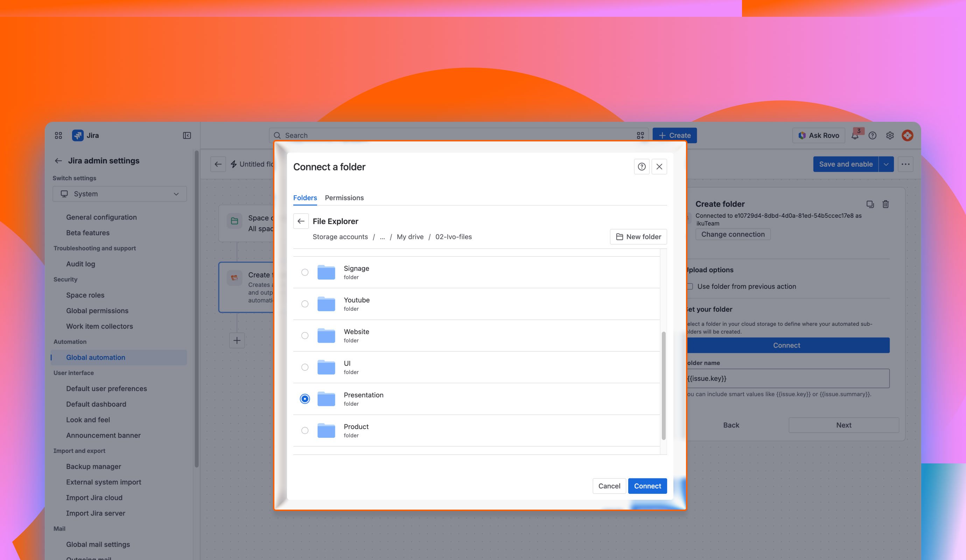Viewport: 966px width, 560px height.
Task: Toggle Use folder from previous action checkbox
Action: [x=690, y=286]
